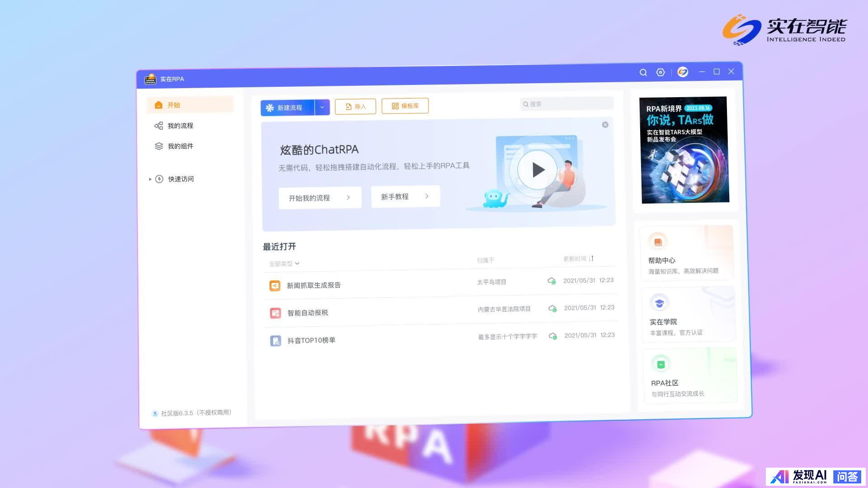Expand the 快速访问 tree section
Image resolution: width=868 pixels, height=488 pixels.
click(150, 179)
